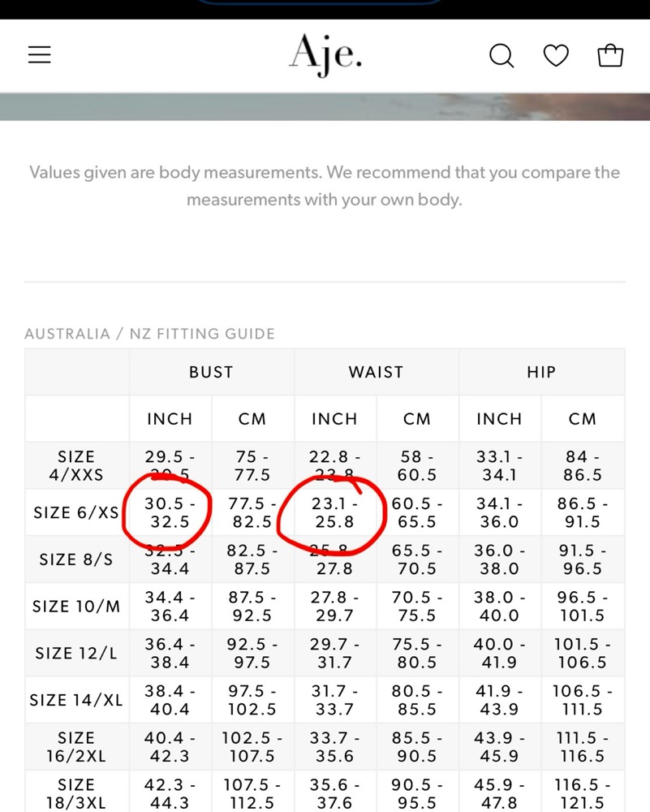Open the search magnifier icon
This screenshot has height=812, width=650.
tap(501, 55)
